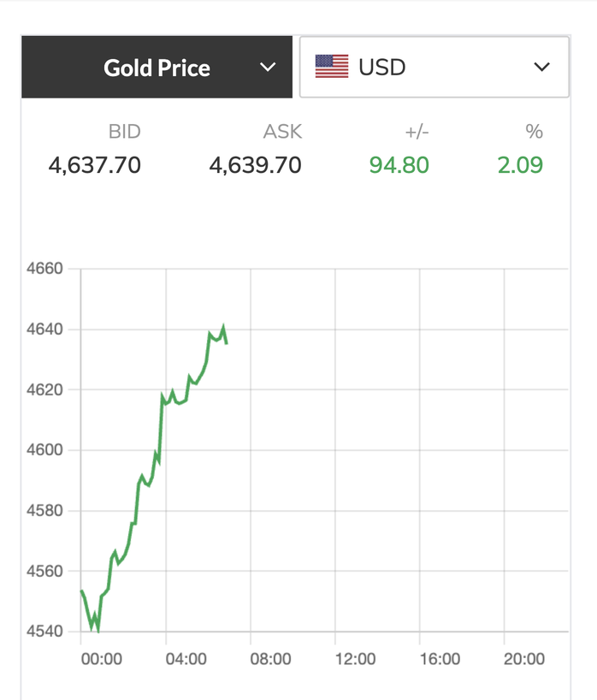Expand the currency list next to the flag
This screenshot has width=597, height=700.
point(542,67)
